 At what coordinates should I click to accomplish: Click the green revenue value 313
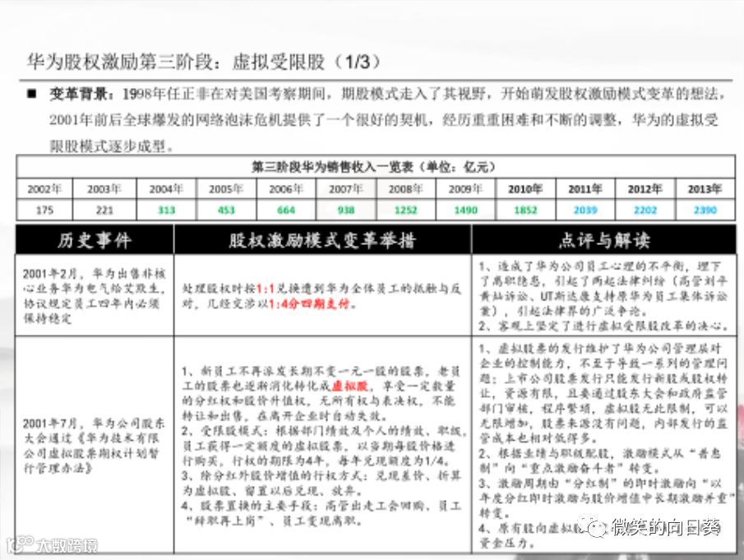[166, 210]
